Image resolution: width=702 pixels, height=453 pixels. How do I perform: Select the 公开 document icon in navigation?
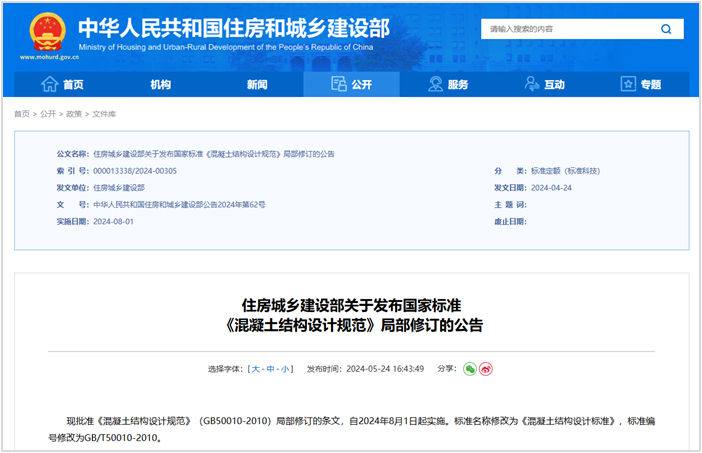[337, 85]
